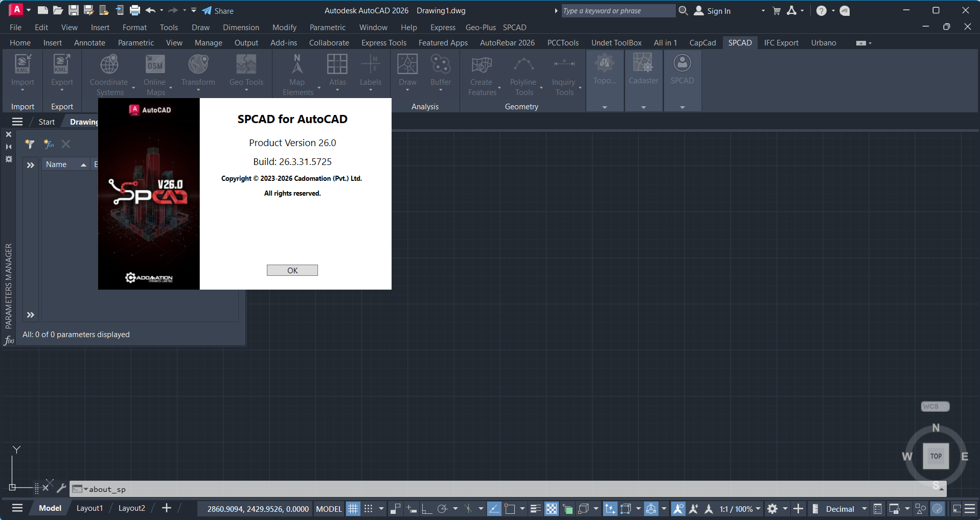Expand lower parameters panel chevron
Viewport: 980px width, 520px height.
pyautogui.click(x=30, y=315)
